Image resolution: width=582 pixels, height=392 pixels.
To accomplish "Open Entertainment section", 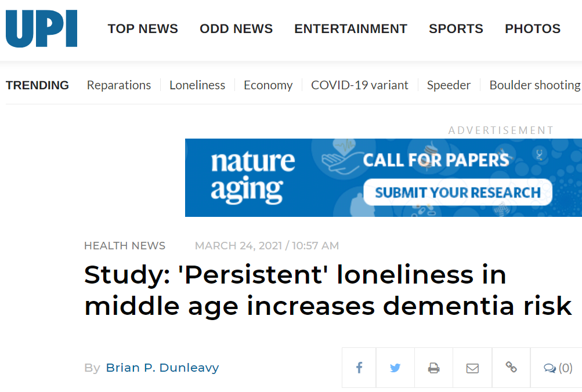I will 350,28.
